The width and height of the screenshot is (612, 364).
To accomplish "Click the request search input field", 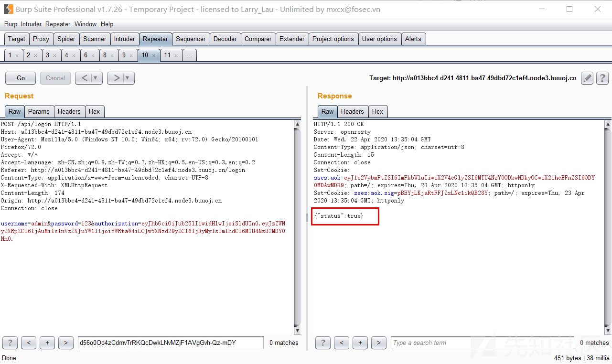I will pyautogui.click(x=171, y=343).
